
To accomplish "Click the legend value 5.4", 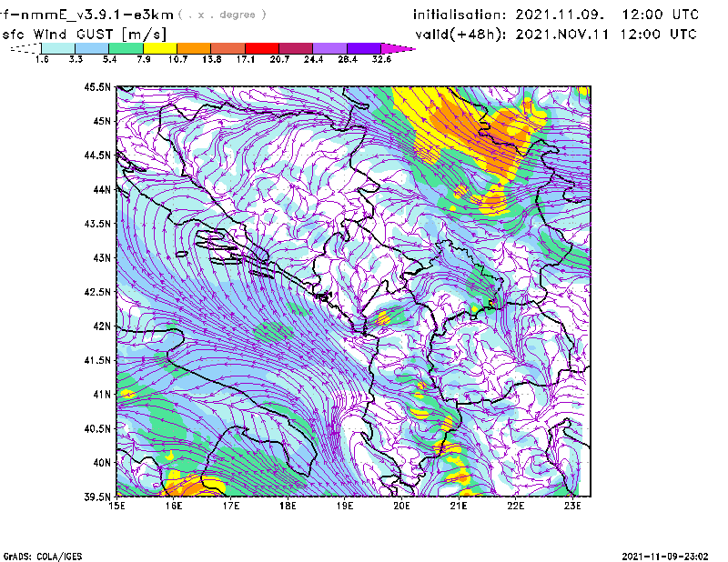I will [x=109, y=59].
